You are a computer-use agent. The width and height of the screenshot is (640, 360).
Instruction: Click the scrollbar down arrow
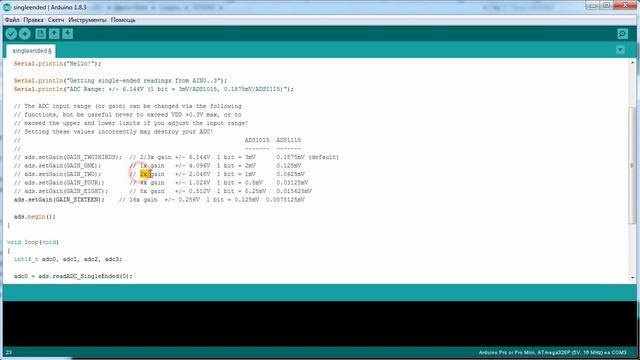632,278
